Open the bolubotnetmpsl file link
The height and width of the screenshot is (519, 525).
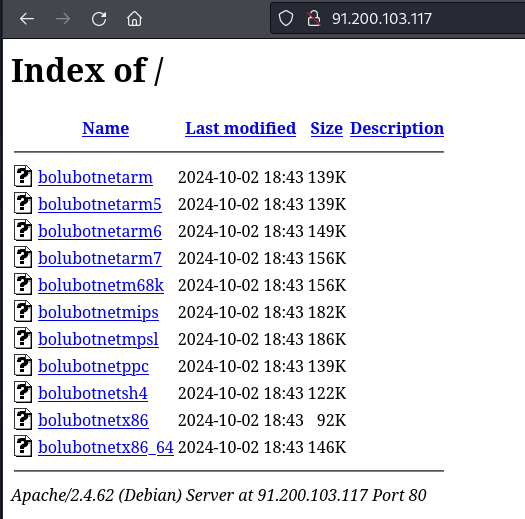coord(98,339)
